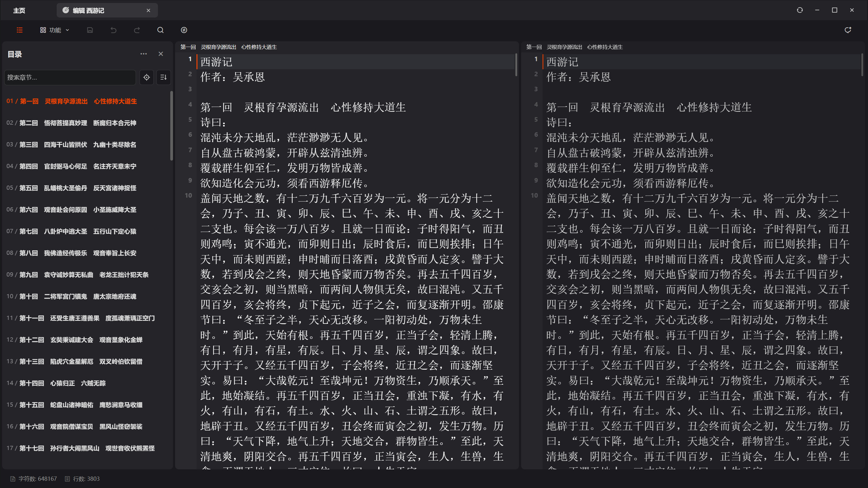Click the 字符数 648167 status entry
The height and width of the screenshot is (488, 868).
coord(34,479)
